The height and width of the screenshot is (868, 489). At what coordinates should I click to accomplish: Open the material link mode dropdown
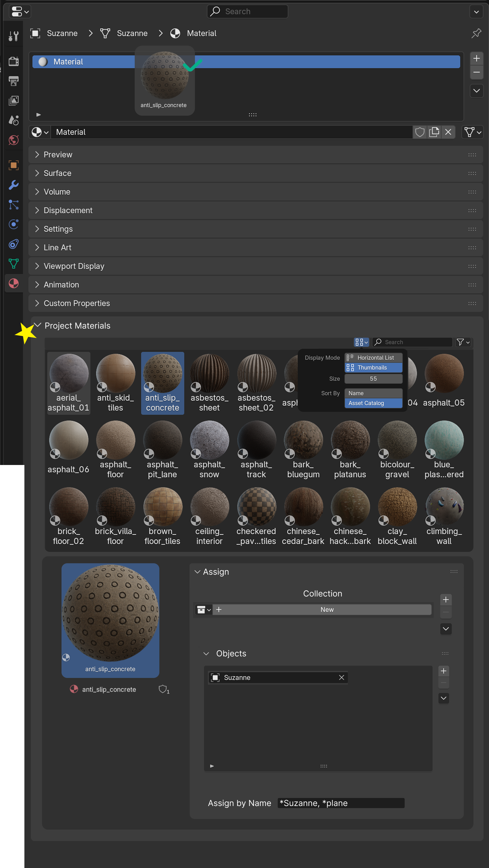tap(472, 132)
